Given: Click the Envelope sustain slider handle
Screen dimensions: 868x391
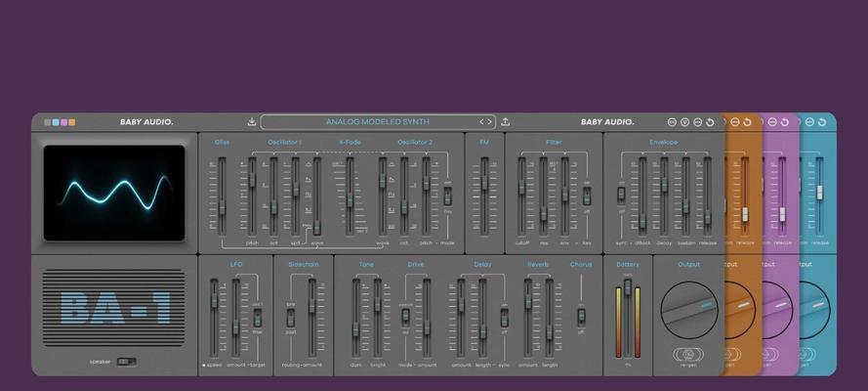Looking at the screenshot, I should [x=685, y=207].
